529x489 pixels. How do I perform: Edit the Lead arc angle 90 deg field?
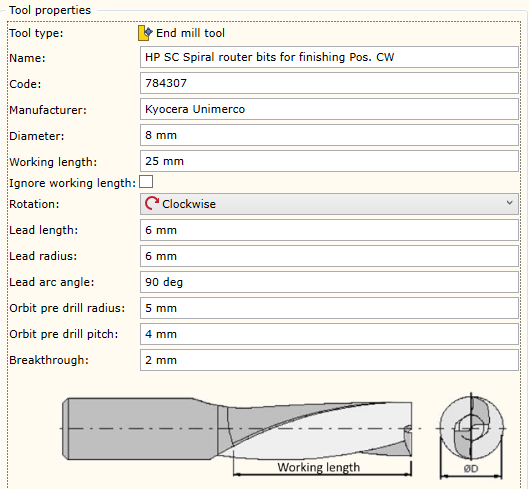pyautogui.click(x=329, y=282)
